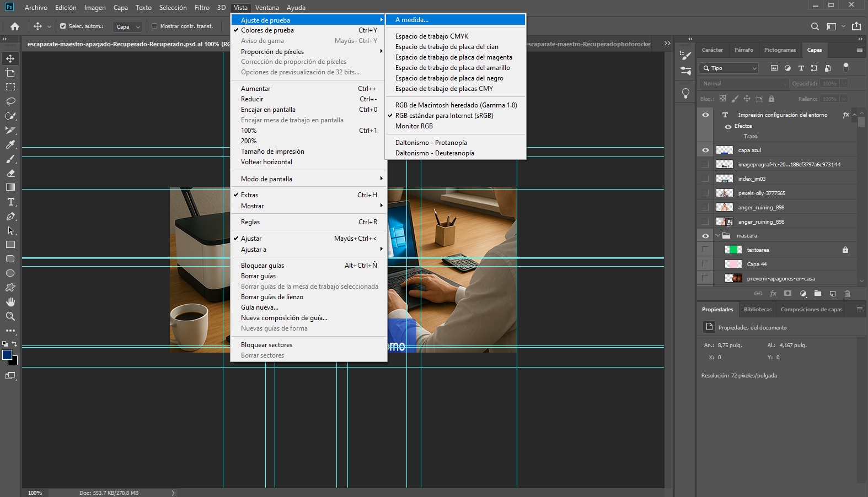Select the pexels-olly-3777565 layer
The height and width of the screenshot is (497, 868).
pyautogui.click(x=762, y=193)
